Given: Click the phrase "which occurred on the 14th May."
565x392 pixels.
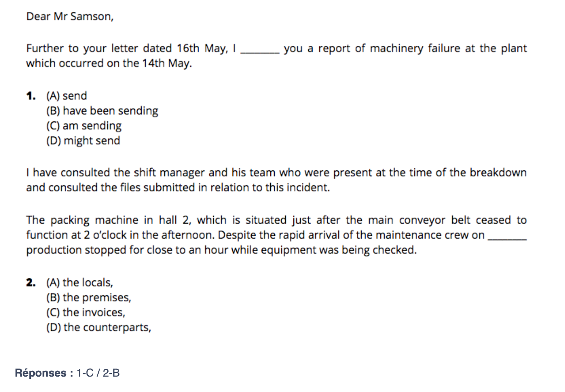Looking at the screenshot, I should [109, 63].
